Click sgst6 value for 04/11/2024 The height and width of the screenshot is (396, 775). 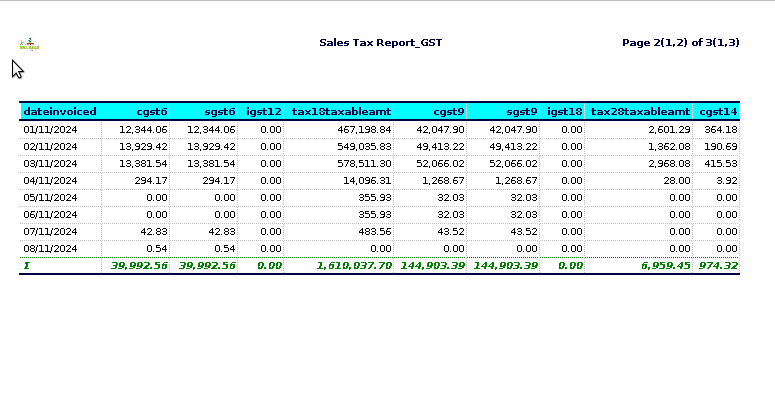click(x=219, y=180)
